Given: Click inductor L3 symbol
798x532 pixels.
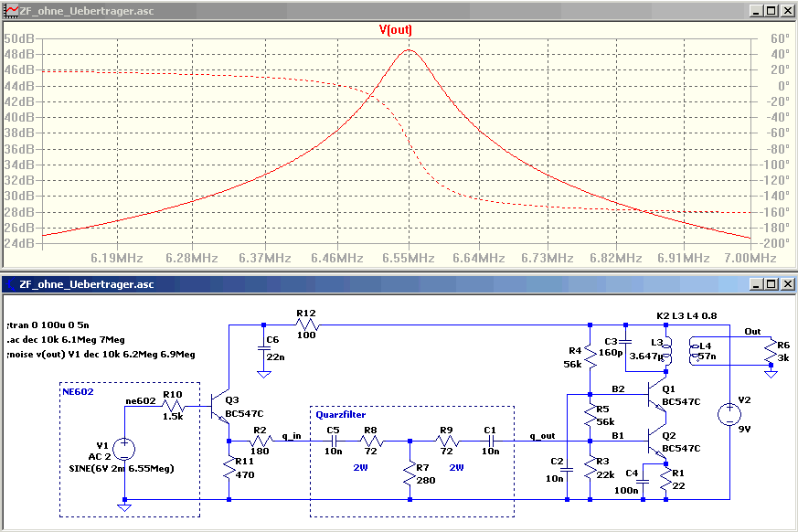Looking at the screenshot, I should [x=667, y=351].
